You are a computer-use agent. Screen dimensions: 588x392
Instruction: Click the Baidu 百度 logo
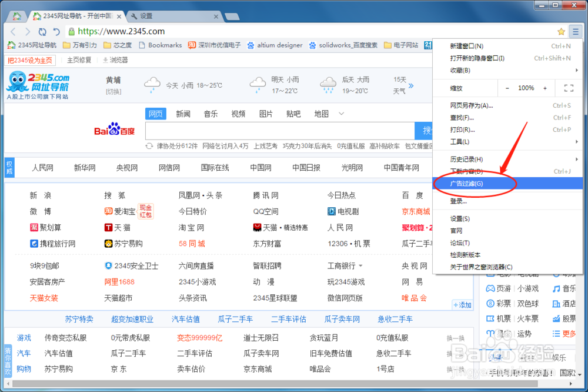(x=115, y=129)
